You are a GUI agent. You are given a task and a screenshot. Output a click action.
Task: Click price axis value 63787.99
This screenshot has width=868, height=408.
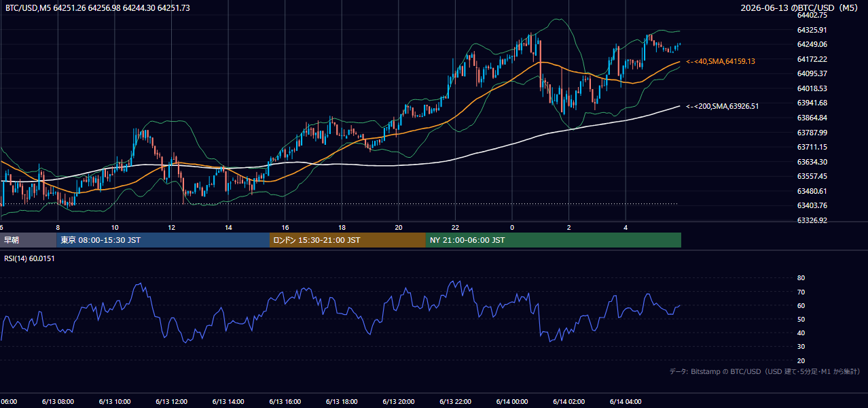(812, 133)
